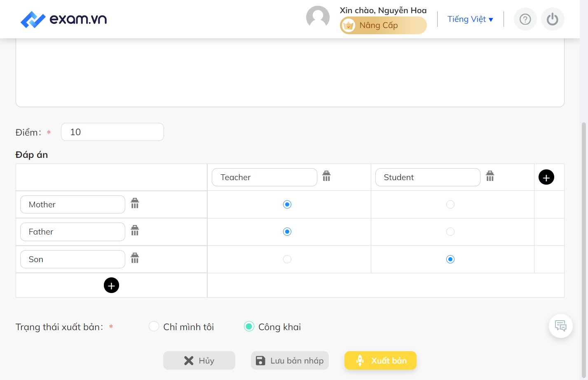Click the power logout icon
Screen dimensions: 588x380
click(553, 19)
